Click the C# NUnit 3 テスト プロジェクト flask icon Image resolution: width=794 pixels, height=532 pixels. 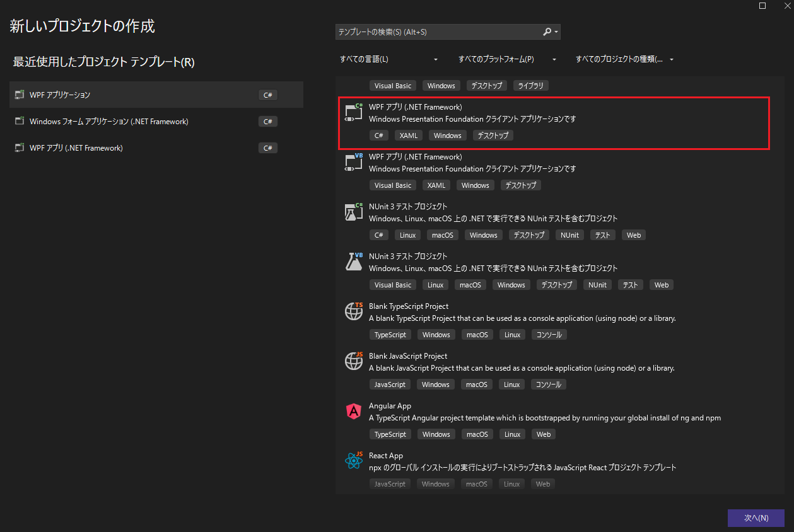tap(354, 212)
